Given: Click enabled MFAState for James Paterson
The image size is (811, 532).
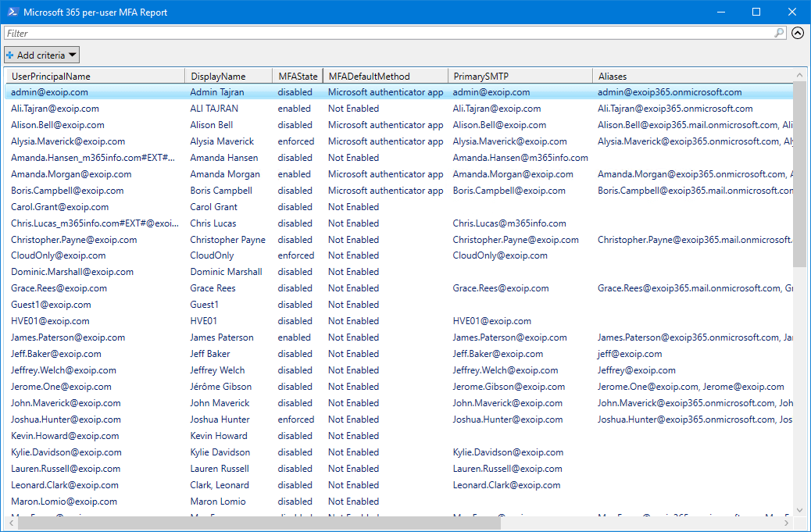Looking at the screenshot, I should point(295,337).
